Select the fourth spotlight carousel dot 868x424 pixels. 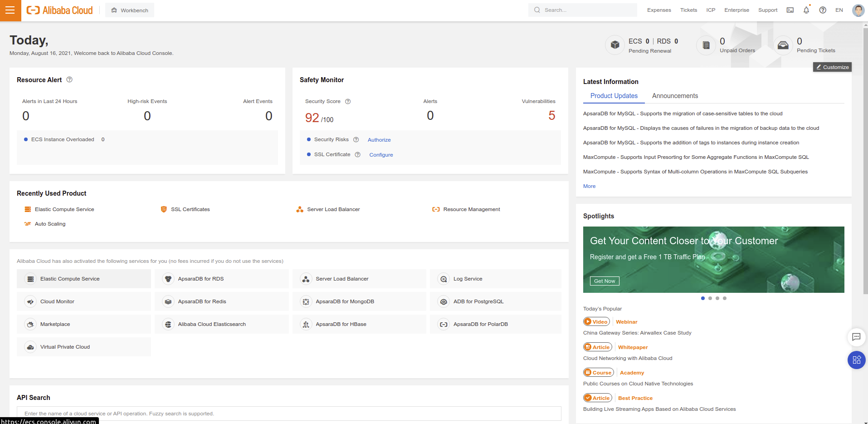725,298
